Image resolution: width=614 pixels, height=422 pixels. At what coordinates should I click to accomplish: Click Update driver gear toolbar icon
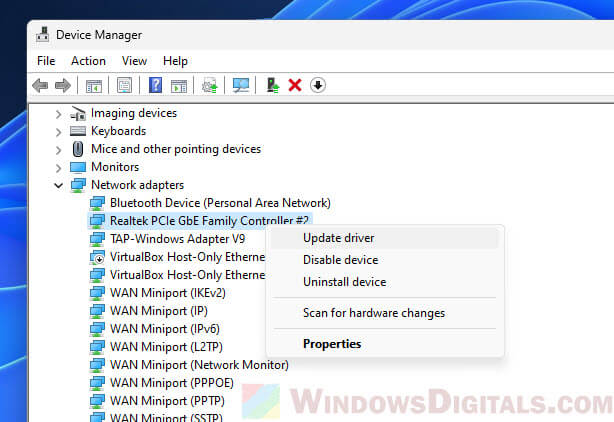[209, 85]
